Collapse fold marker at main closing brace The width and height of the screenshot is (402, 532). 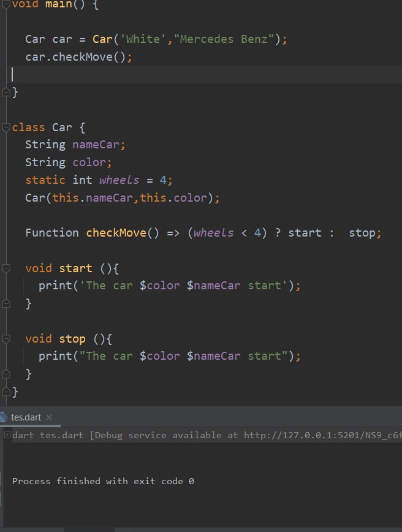pos(6,92)
